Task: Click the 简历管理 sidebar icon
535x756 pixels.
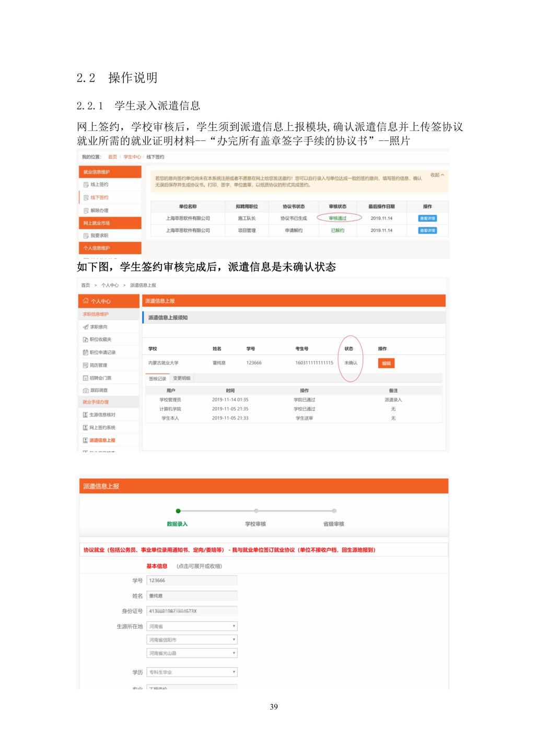Action: 86,365
